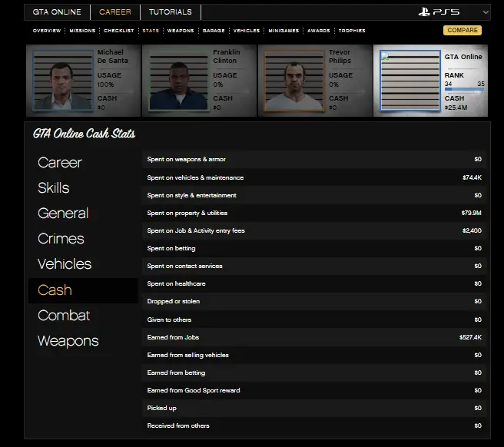Click the 'Spent on contact services' row
Viewport: 504px width, 447px height.
314,266
